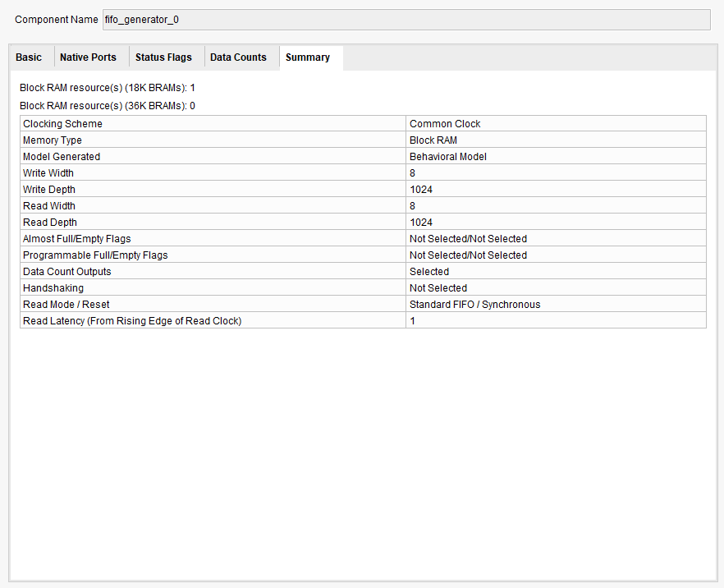Image resolution: width=724 pixels, height=588 pixels.
Task: Select the Almost Full/Empty Flags value cell
Action: [556, 239]
